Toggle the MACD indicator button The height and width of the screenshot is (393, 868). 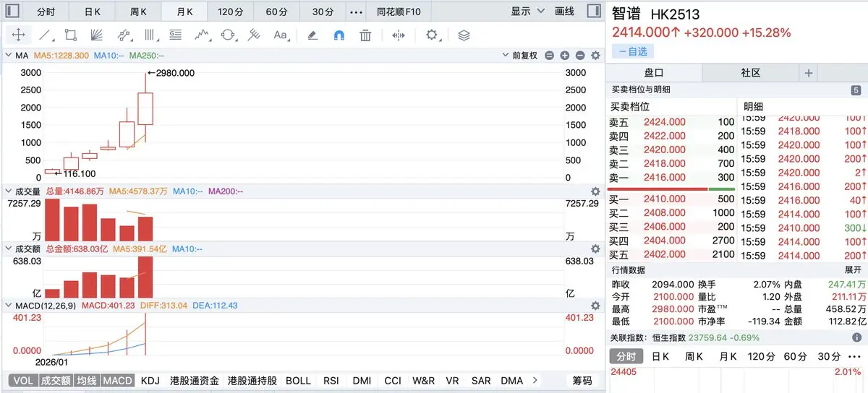tap(117, 381)
